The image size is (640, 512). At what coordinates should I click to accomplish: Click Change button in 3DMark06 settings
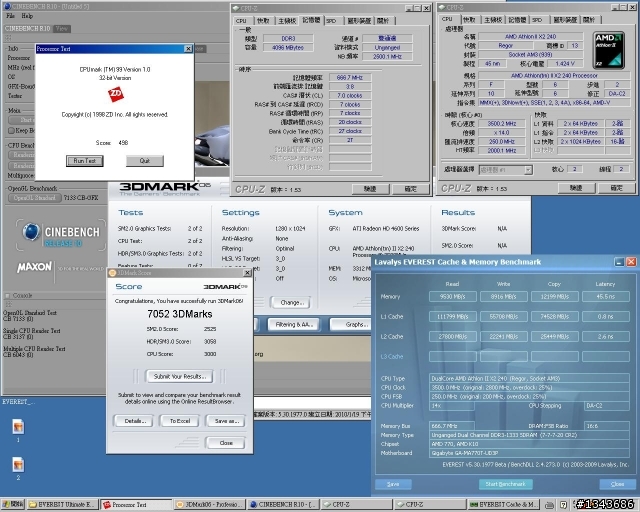[291, 303]
